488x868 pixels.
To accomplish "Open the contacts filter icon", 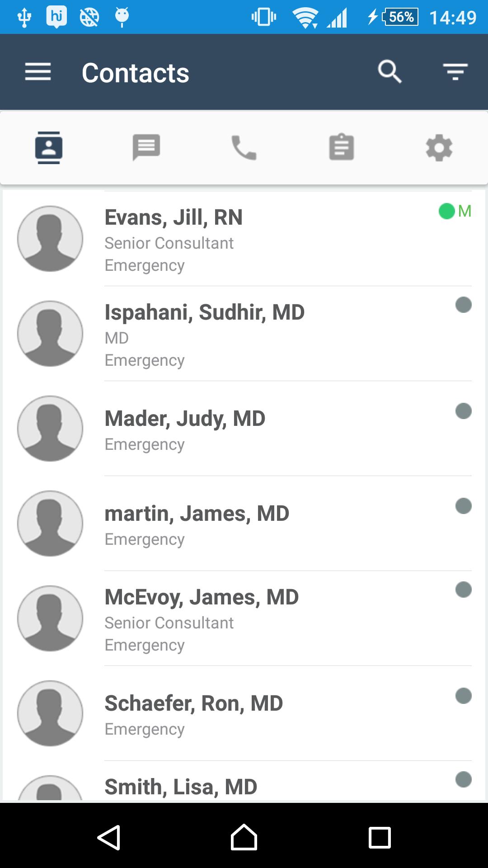I will [455, 72].
